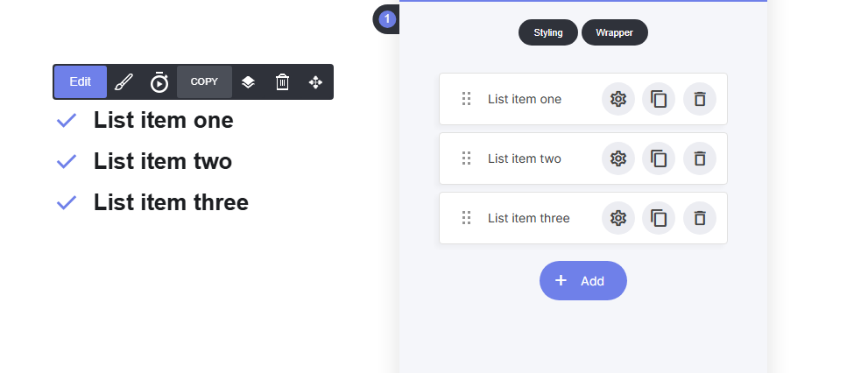Switch to the Styling tab
The height and width of the screenshot is (373, 868).
(548, 32)
